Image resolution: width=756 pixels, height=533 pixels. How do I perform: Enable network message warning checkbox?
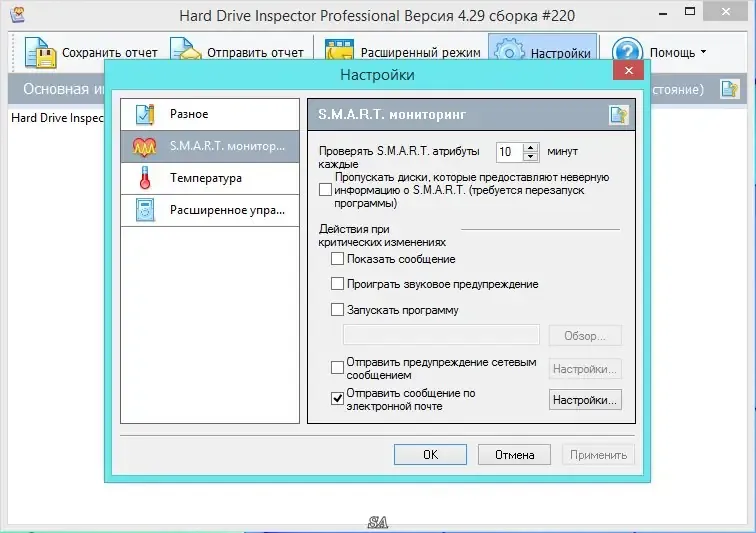pyautogui.click(x=338, y=368)
